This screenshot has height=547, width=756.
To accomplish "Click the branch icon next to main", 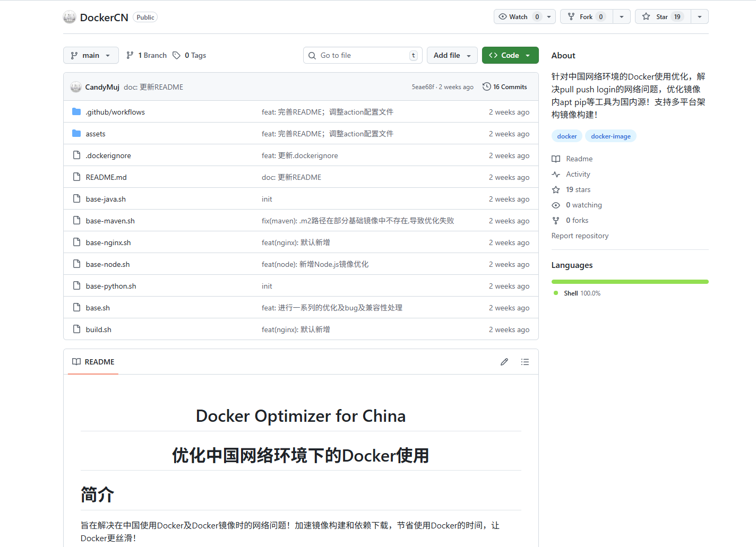I will click(x=131, y=55).
